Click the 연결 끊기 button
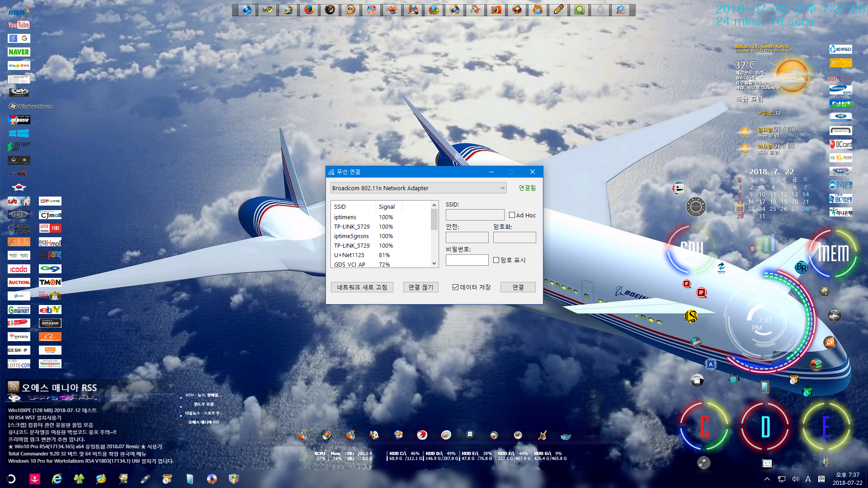The width and height of the screenshot is (868, 488). coord(420,287)
